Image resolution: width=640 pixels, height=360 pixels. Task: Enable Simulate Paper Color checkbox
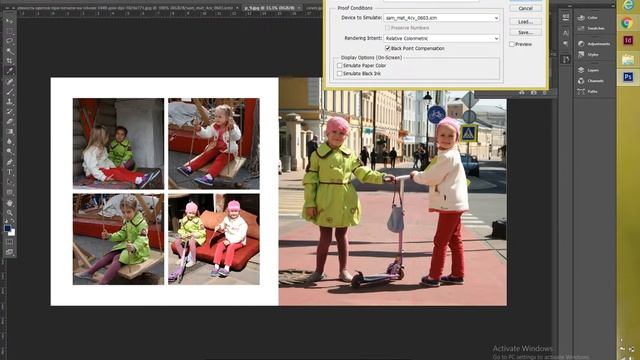(340, 65)
